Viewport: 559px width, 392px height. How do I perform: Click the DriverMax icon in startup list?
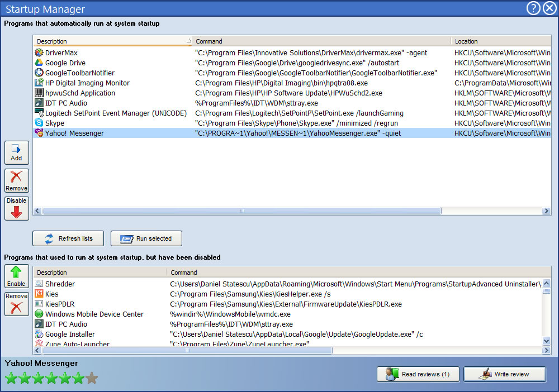pyautogui.click(x=39, y=52)
